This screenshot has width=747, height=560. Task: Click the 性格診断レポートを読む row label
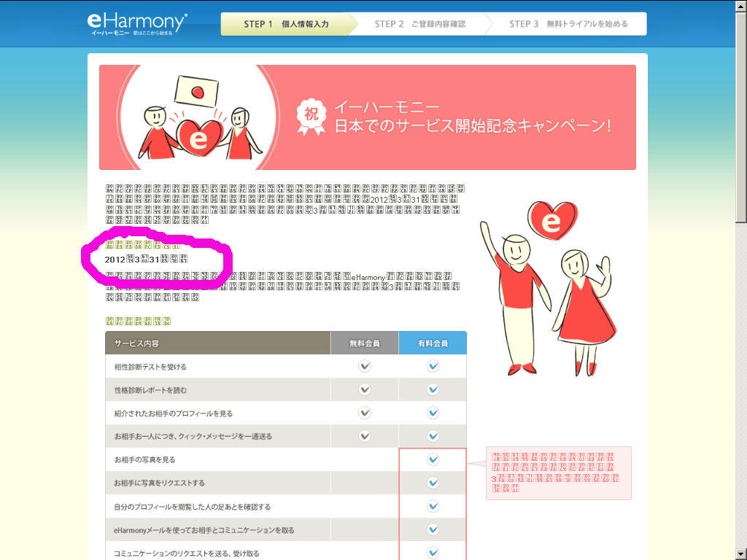click(x=150, y=390)
